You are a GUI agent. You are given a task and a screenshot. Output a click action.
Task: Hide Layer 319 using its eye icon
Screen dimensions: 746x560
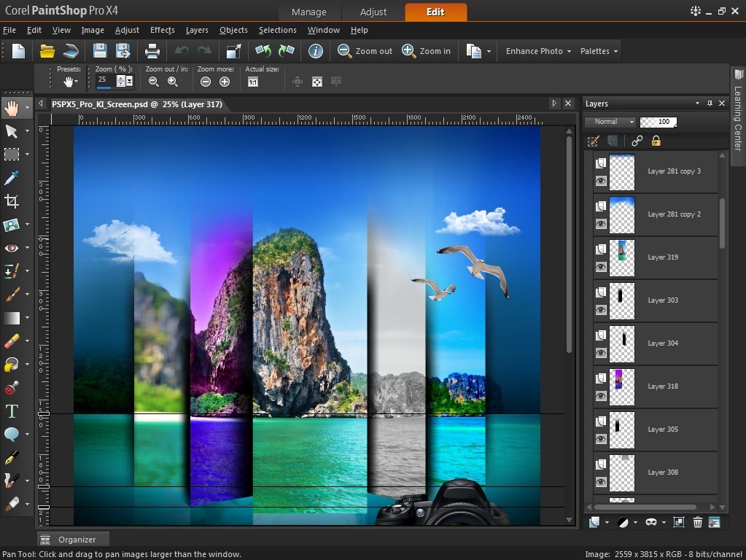(x=601, y=267)
